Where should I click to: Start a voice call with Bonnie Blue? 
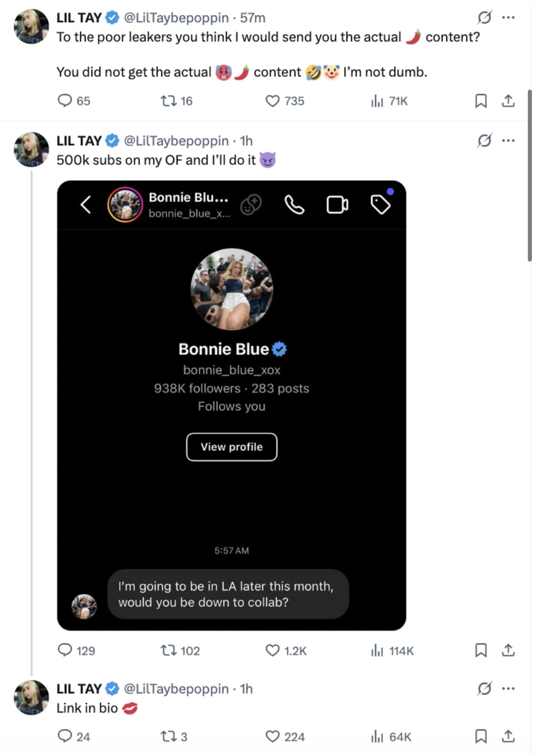pyautogui.click(x=294, y=205)
